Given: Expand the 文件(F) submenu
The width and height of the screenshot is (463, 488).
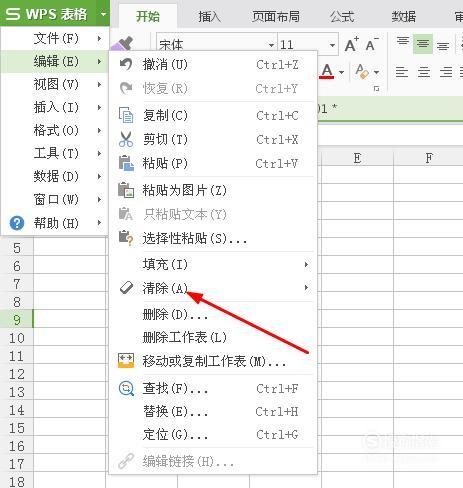Looking at the screenshot, I should 55,39.
